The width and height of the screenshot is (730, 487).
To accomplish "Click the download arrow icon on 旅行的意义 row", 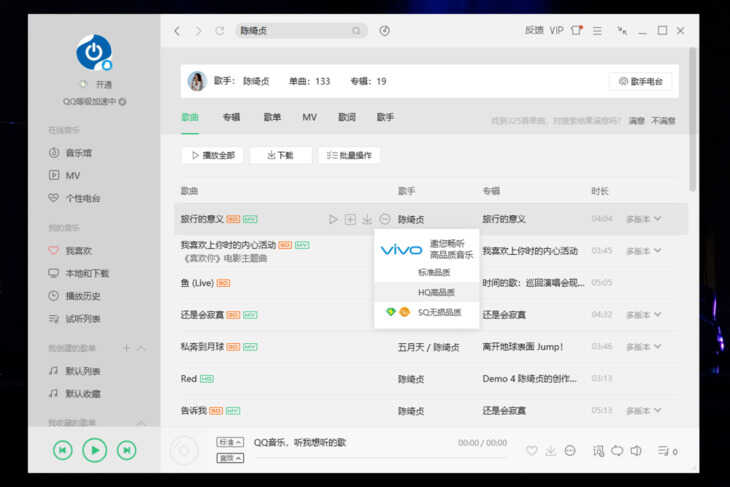I will click(x=367, y=219).
